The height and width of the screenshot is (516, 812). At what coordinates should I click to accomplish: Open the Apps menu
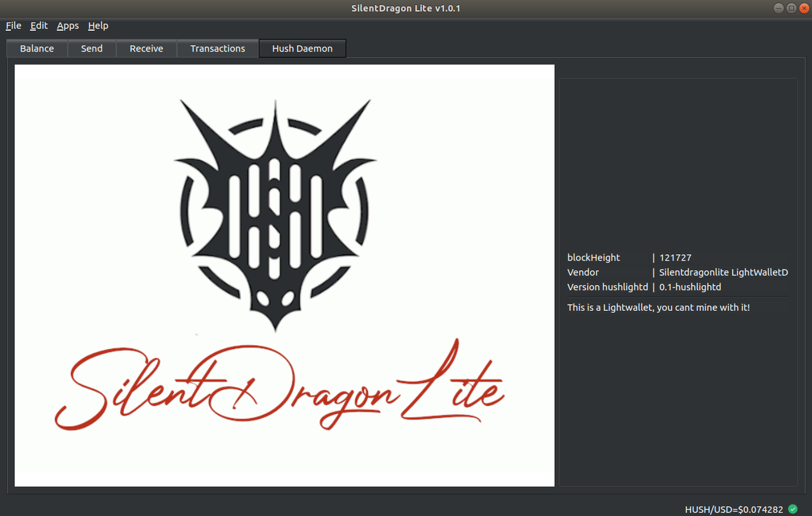coord(68,26)
